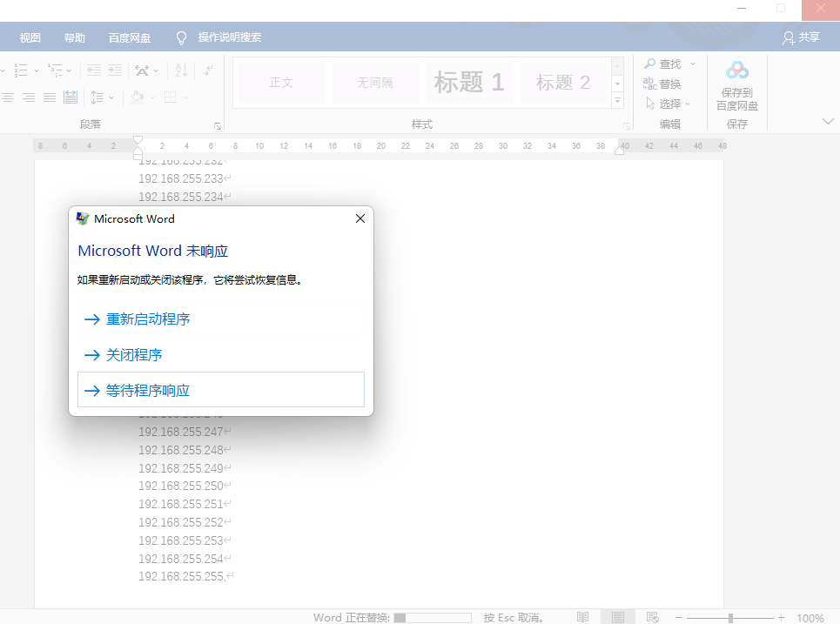This screenshot has height=624, width=840.
Task: Click the line 192.168.255.250
Action: coord(180,486)
